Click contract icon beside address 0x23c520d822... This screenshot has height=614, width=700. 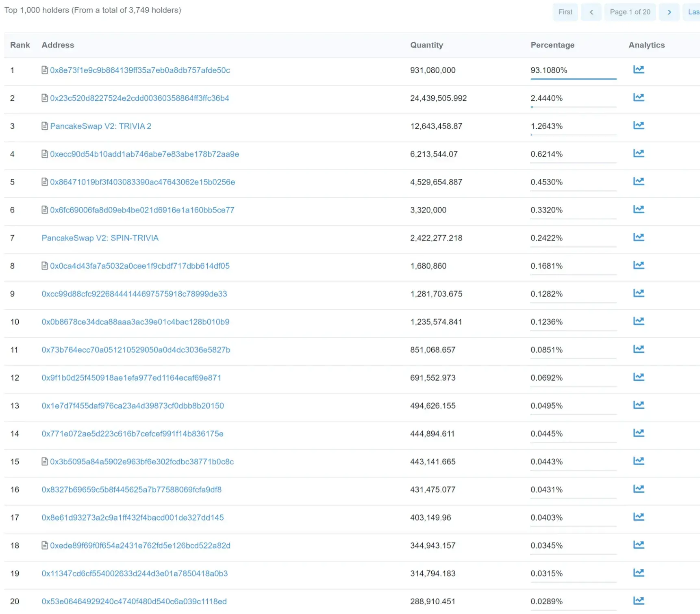point(45,98)
